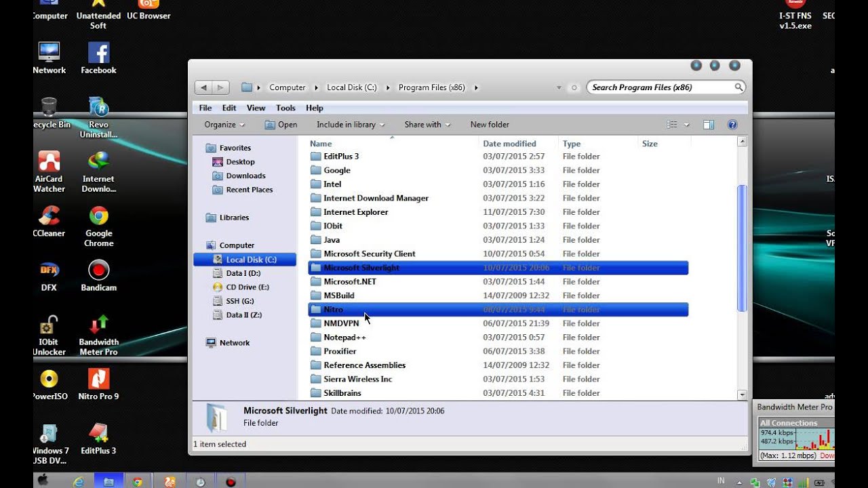Image resolution: width=868 pixels, height=488 pixels.
Task: Open Edit menu
Action: [229, 108]
